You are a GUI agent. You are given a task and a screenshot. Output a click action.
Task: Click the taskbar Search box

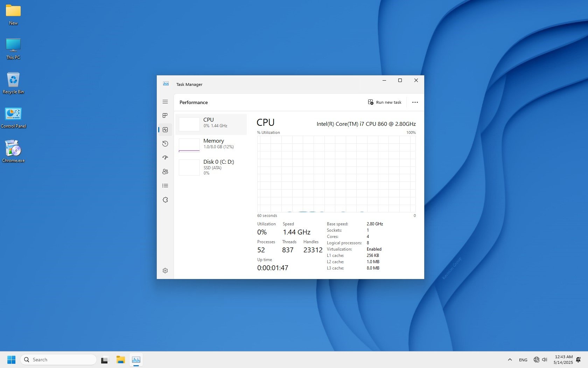[x=58, y=360]
